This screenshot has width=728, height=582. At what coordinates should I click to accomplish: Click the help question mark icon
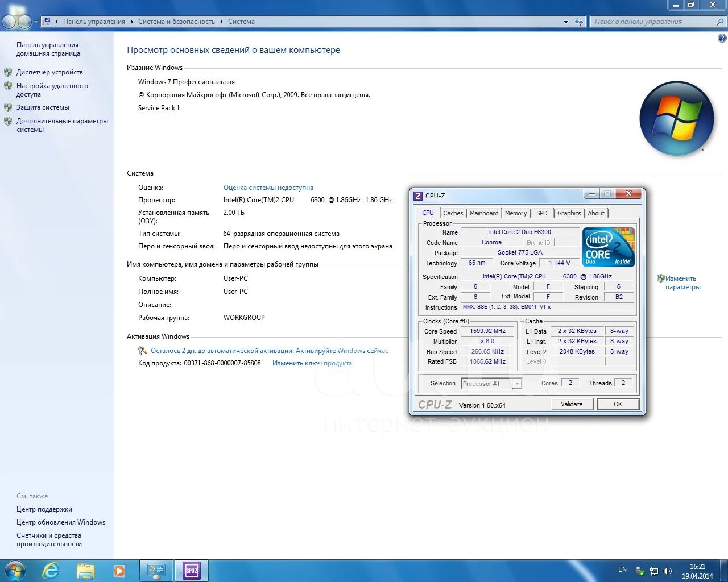point(722,39)
